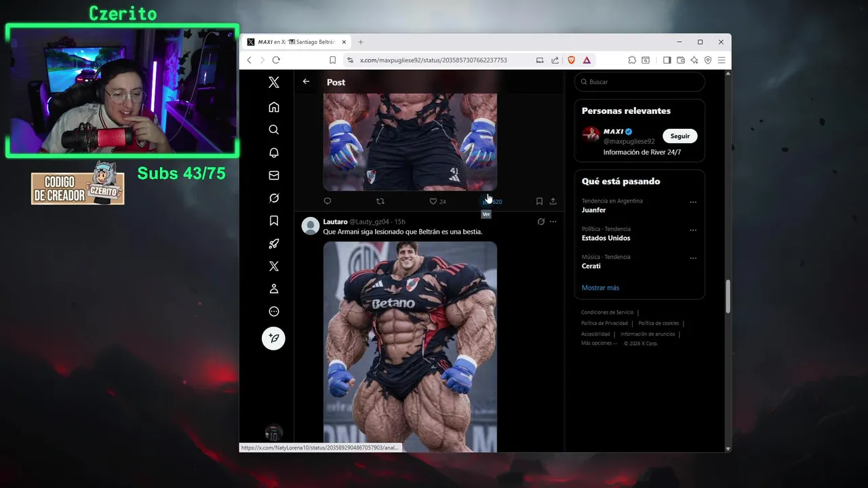Go back using Post arrow

306,81
